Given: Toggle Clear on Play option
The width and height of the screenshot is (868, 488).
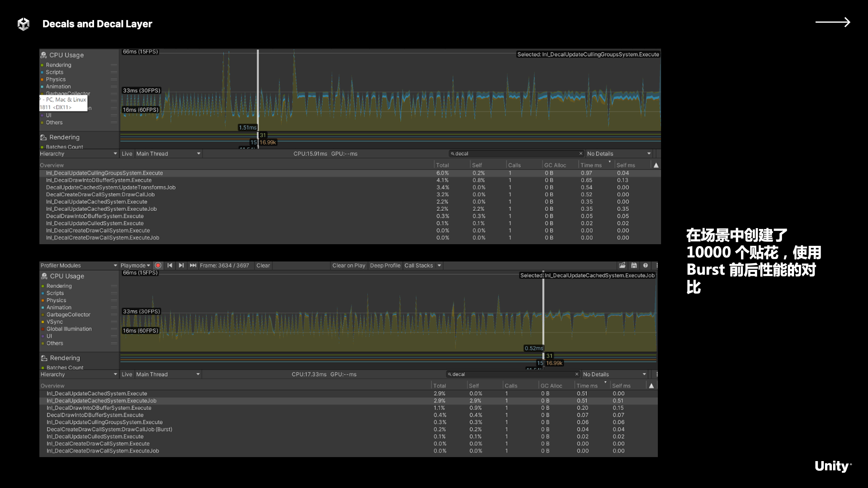Looking at the screenshot, I should click(348, 265).
